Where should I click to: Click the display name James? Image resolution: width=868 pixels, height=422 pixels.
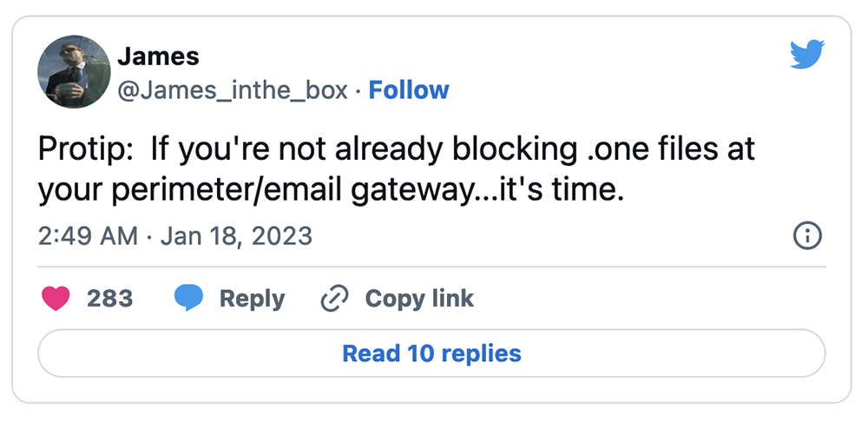tap(158, 56)
